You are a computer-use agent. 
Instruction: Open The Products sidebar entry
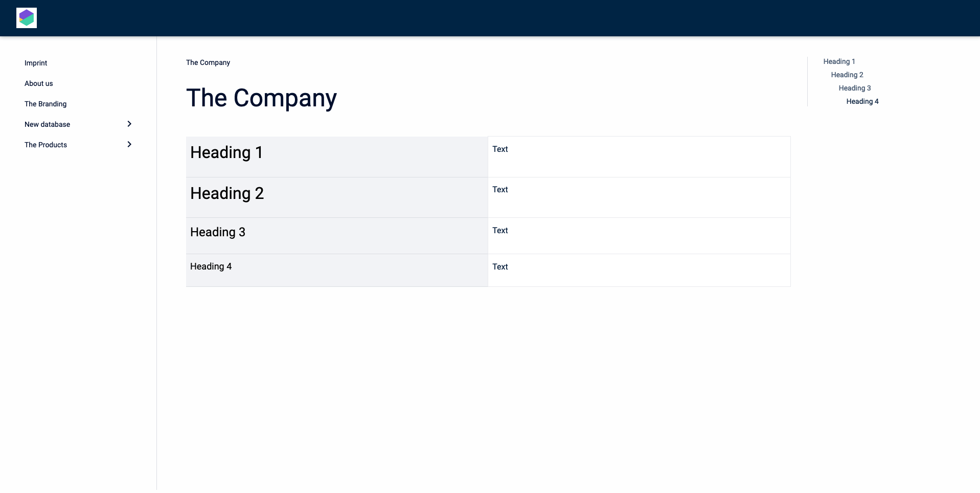pyautogui.click(x=46, y=145)
